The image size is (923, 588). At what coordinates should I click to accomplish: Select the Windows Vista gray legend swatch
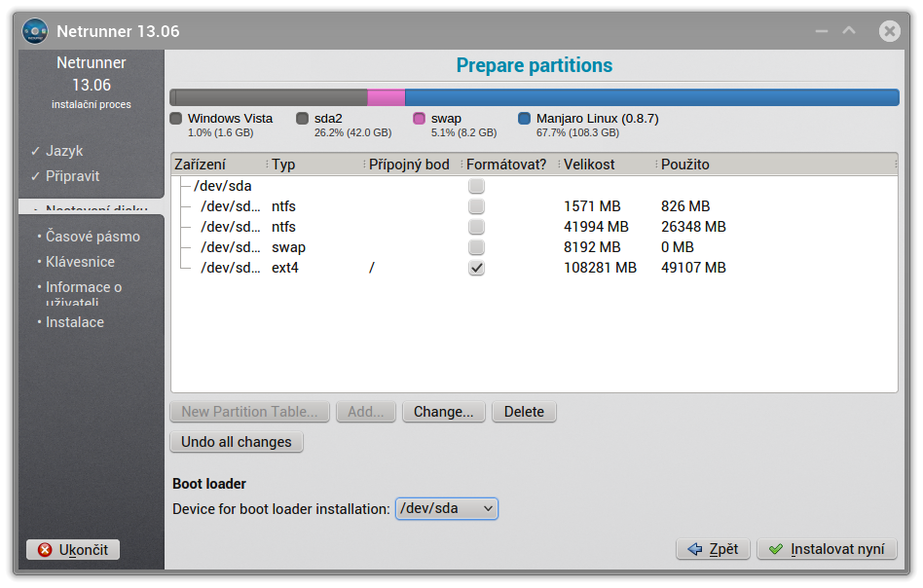[176, 119]
